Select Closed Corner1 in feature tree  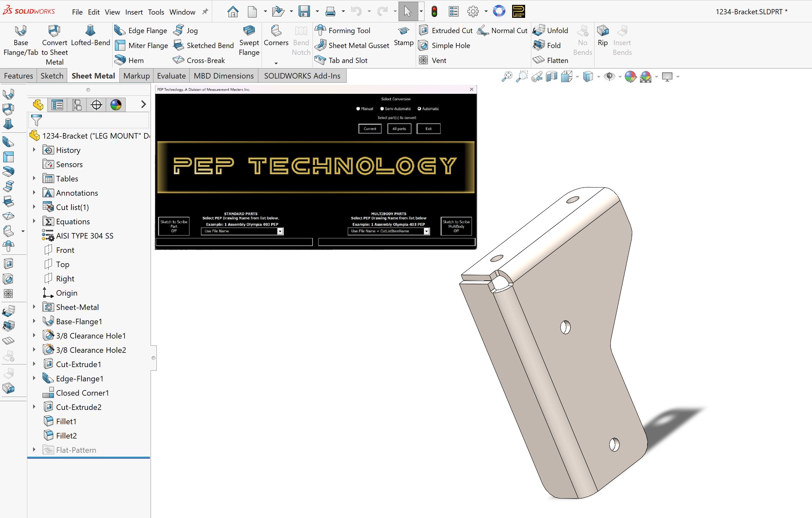(x=82, y=393)
